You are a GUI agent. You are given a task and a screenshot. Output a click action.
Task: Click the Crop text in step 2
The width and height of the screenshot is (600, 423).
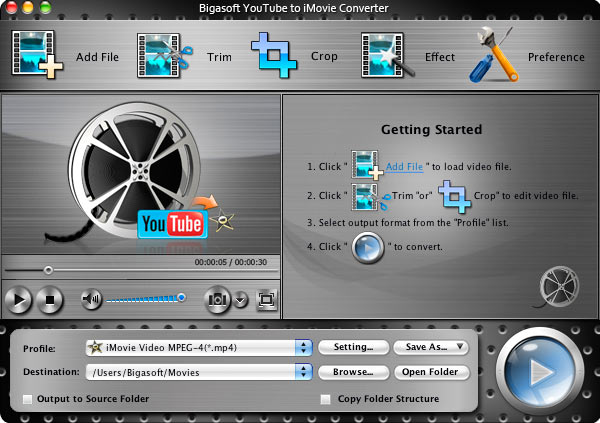[x=484, y=196]
